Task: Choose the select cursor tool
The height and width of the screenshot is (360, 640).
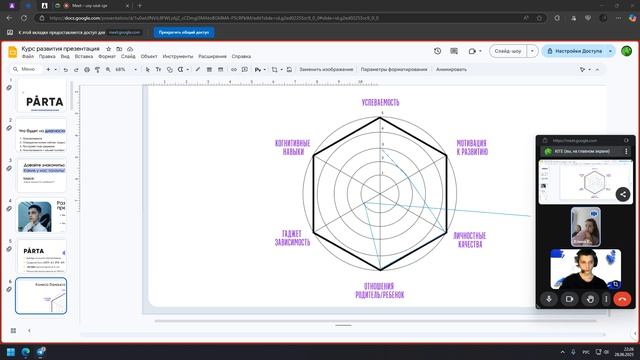Action: tap(148, 70)
